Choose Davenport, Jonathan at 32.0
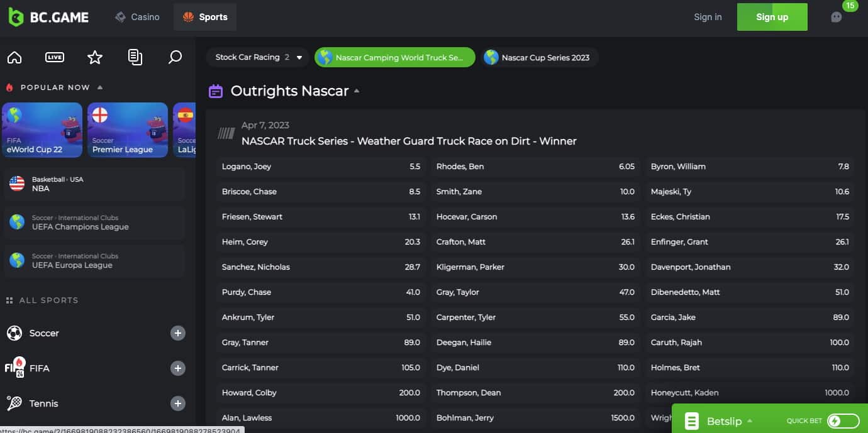 tap(750, 267)
